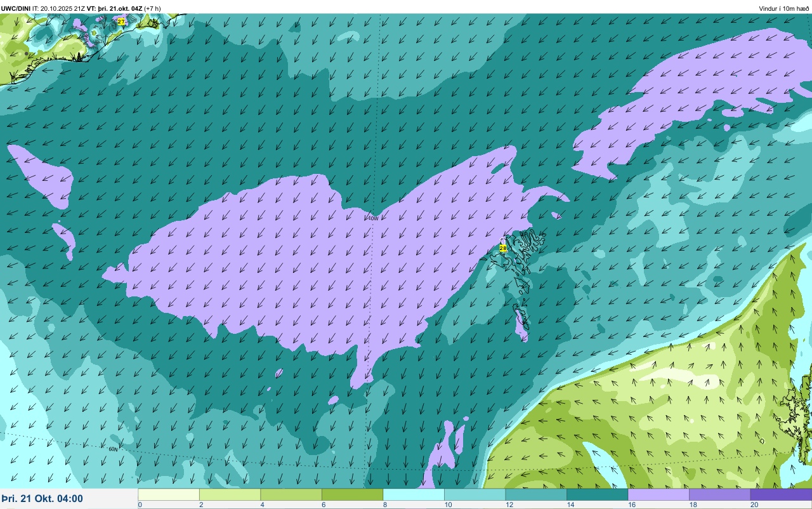Click the 'IT: 20.10.2025 21Z' initialization time
812x509 pixels.
coord(58,8)
